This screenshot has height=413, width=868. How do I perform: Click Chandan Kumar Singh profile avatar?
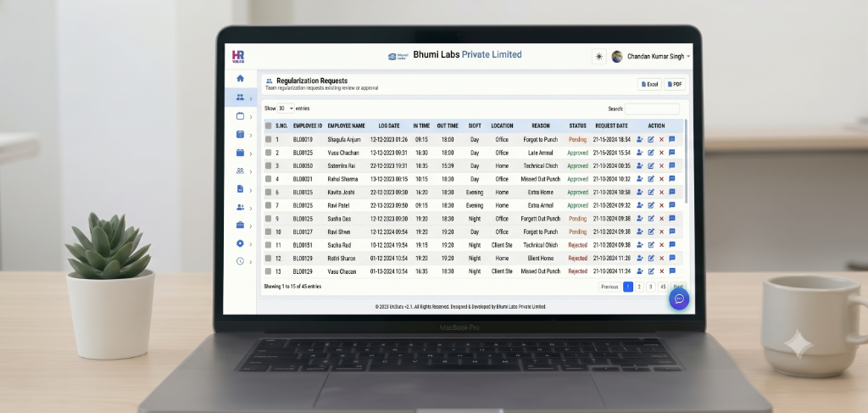pyautogui.click(x=617, y=57)
